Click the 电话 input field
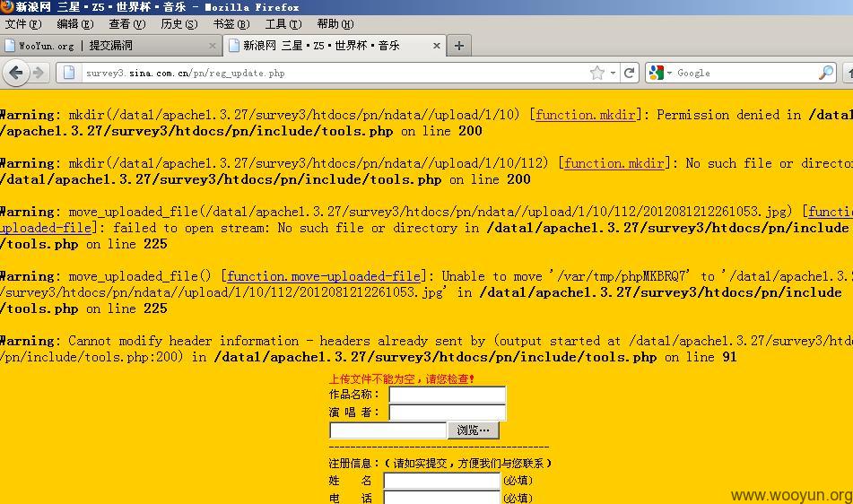This screenshot has width=853, height=504. pos(441,497)
